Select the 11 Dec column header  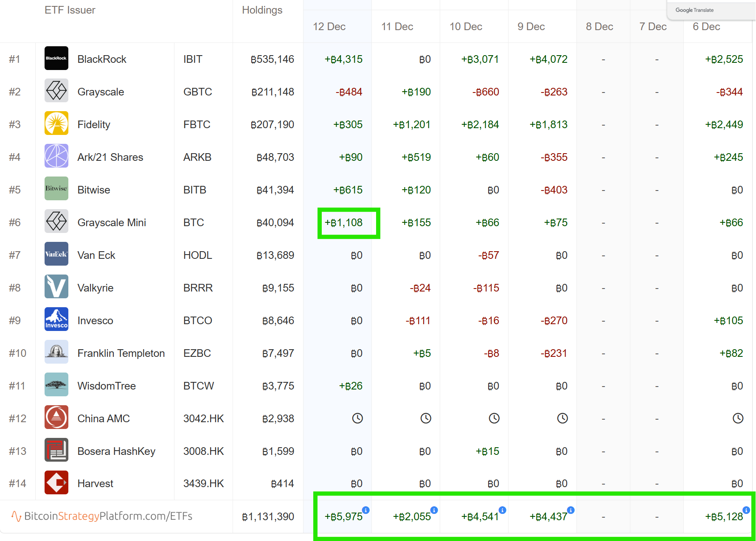coord(397,27)
